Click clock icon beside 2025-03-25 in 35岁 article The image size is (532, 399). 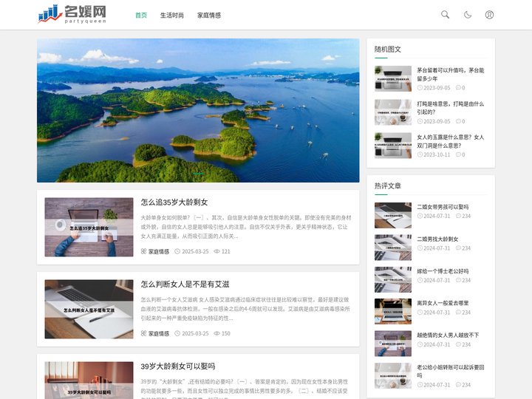coord(177,251)
